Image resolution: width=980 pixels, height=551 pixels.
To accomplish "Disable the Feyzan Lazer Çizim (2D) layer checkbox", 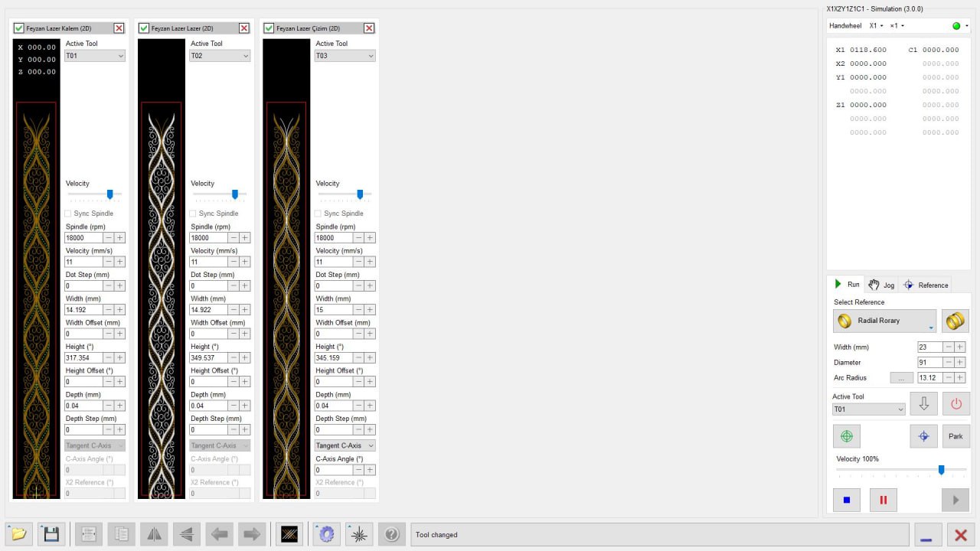I will click(x=269, y=28).
